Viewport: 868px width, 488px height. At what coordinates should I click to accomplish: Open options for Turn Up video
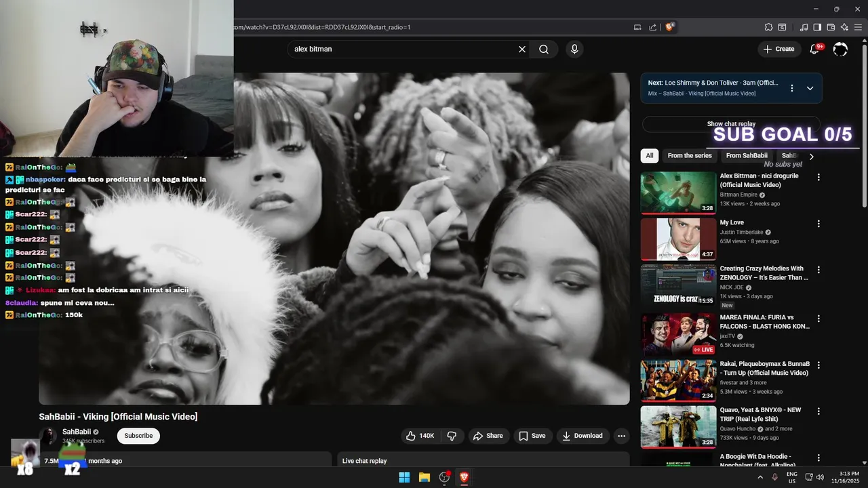818,365
